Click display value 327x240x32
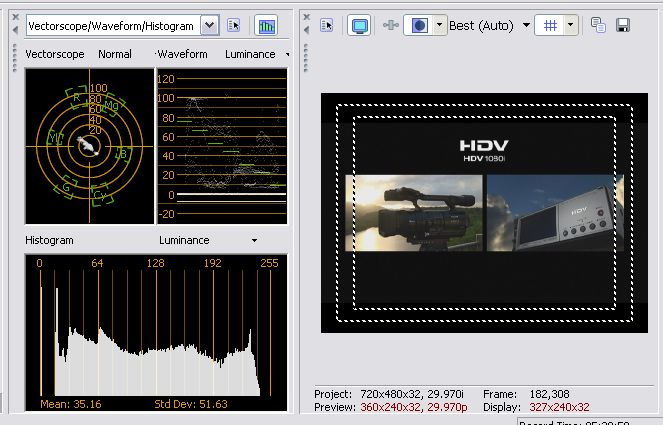The height and width of the screenshot is (425, 663). [x=559, y=407]
